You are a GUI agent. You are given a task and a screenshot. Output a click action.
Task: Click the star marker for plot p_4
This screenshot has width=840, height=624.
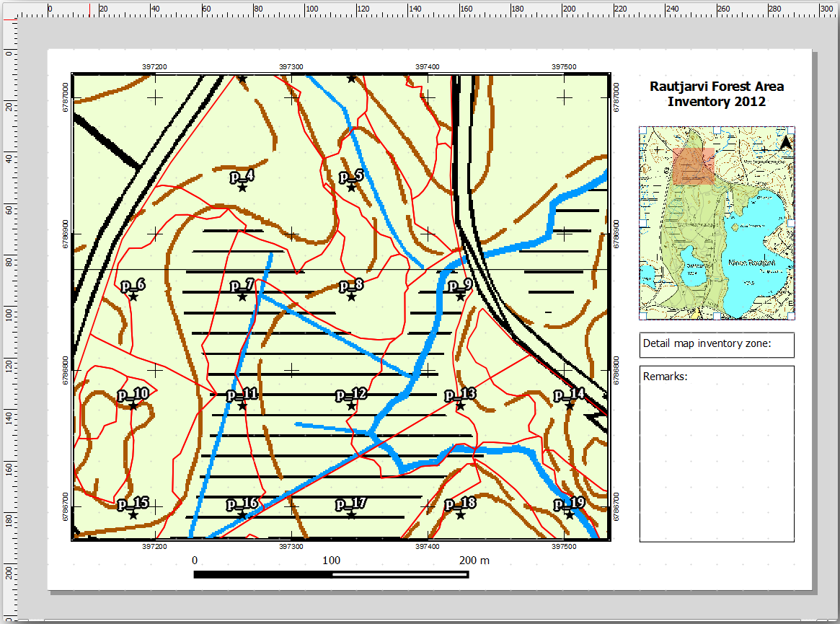(x=242, y=188)
